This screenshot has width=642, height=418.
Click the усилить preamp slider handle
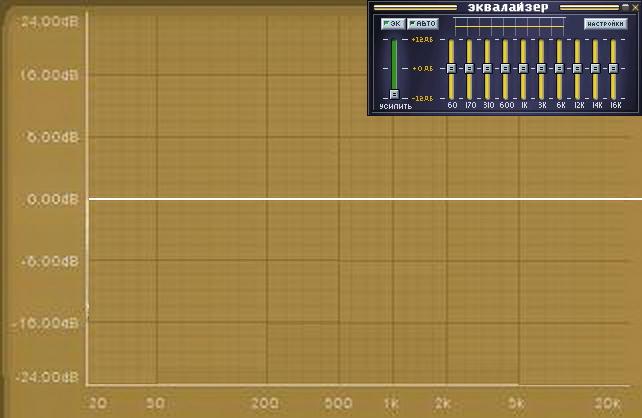tap(394, 95)
